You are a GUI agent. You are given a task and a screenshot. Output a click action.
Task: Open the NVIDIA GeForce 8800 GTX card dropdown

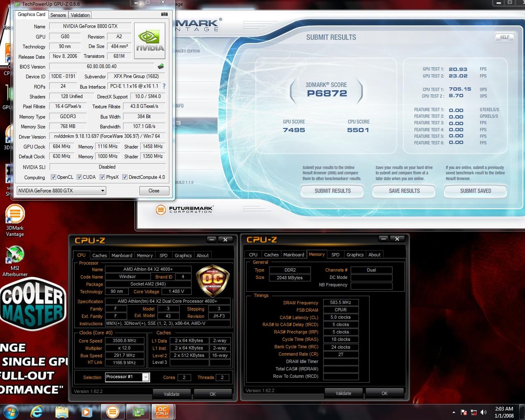click(61, 190)
